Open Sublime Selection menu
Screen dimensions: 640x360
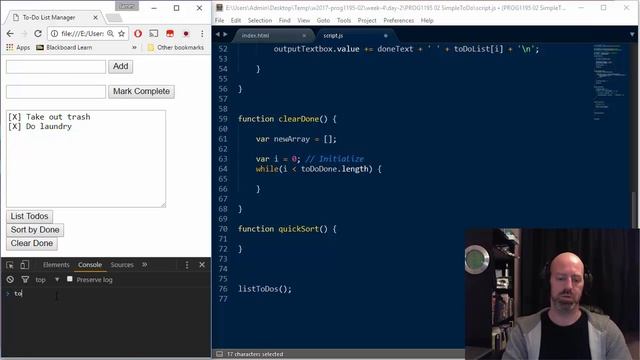pyautogui.click(x=260, y=20)
